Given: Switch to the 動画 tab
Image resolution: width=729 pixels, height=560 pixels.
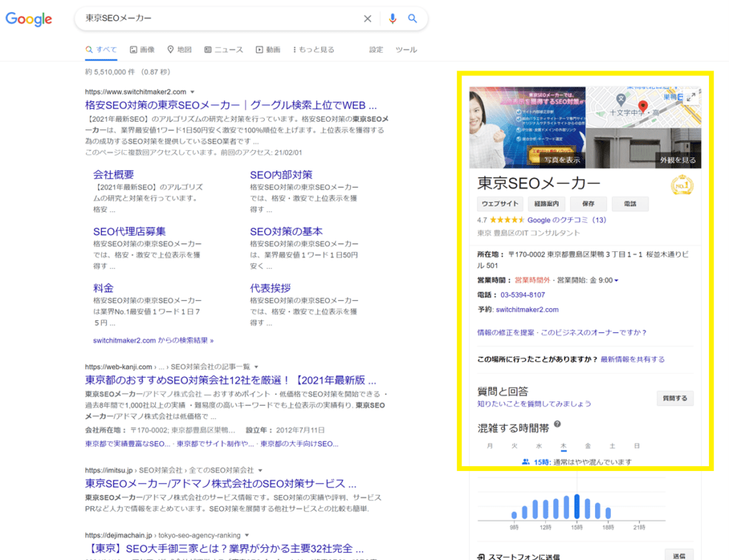Looking at the screenshot, I should coord(268,50).
